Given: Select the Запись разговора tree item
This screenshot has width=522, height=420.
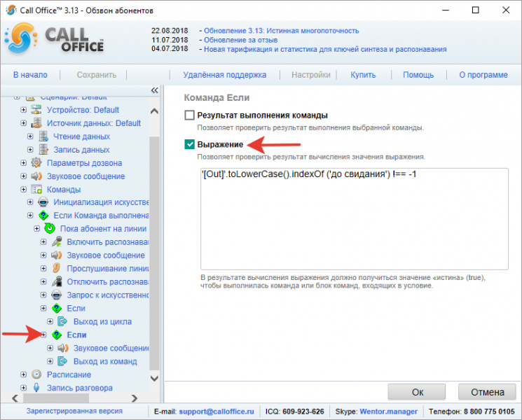Looking at the screenshot, I should (80, 388).
